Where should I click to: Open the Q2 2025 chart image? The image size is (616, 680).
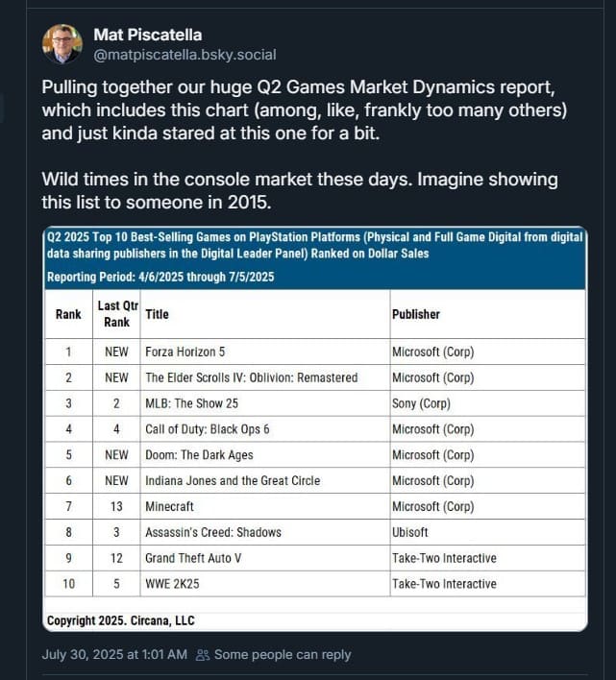click(315, 428)
